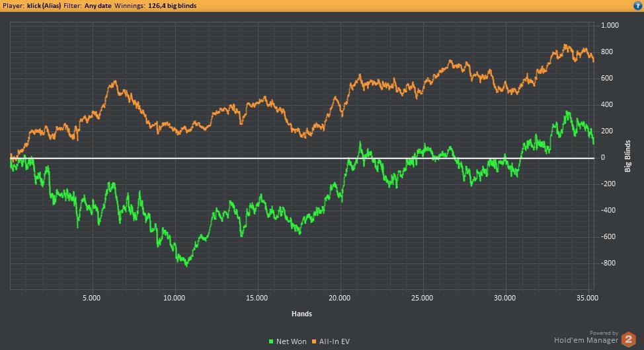
Task: Click the 25.000 hands axis label
Action: pyautogui.click(x=423, y=298)
